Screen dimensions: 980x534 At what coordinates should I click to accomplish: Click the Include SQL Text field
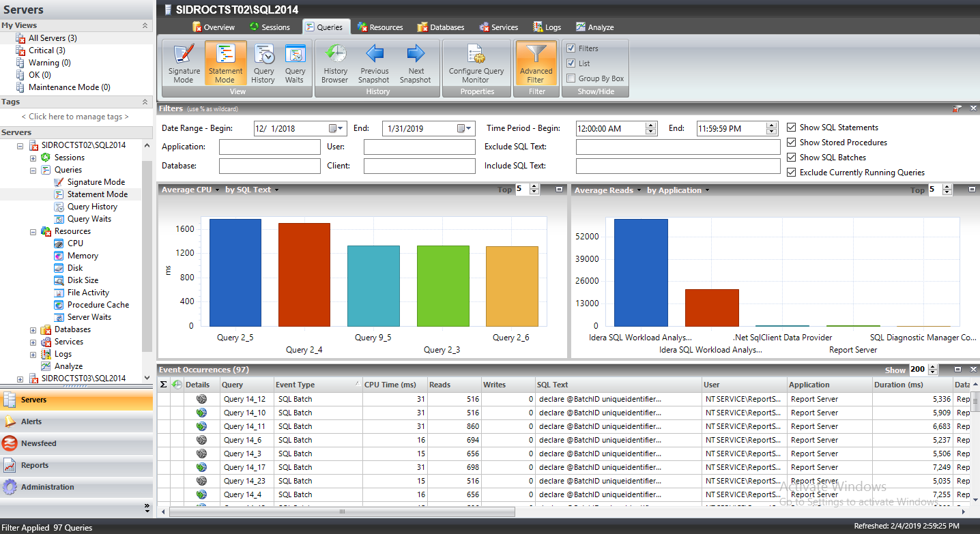point(677,166)
